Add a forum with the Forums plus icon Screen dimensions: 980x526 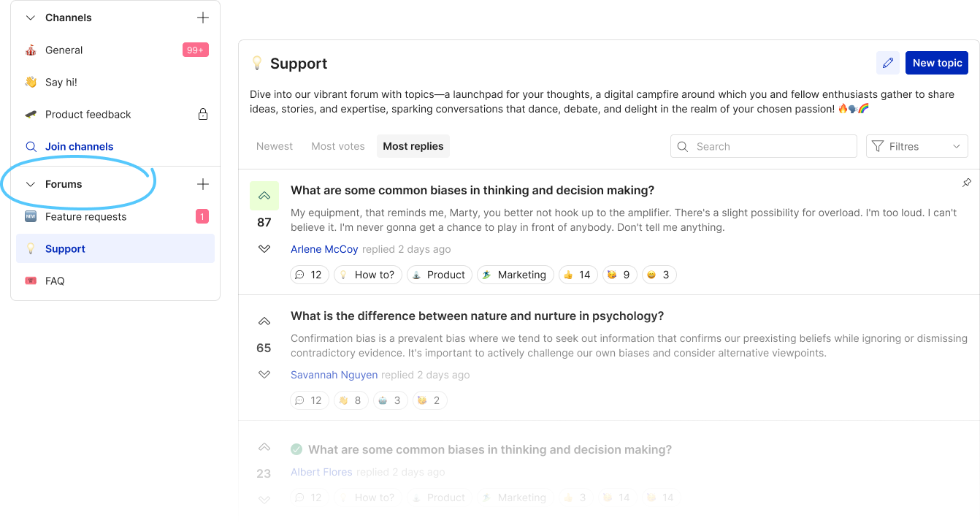203,184
